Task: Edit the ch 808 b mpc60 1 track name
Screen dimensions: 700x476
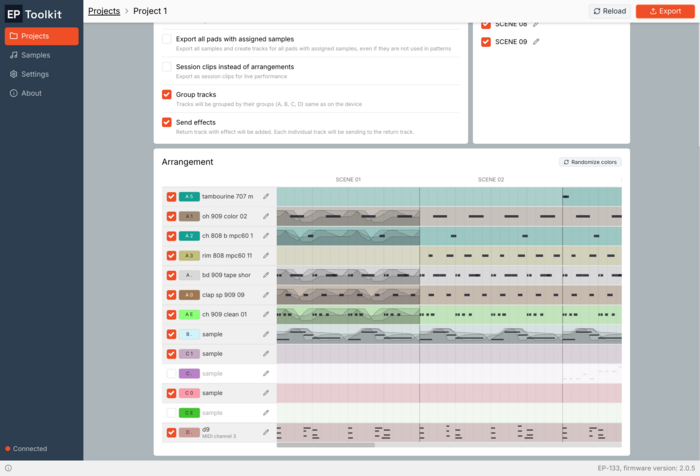Action: (x=266, y=236)
